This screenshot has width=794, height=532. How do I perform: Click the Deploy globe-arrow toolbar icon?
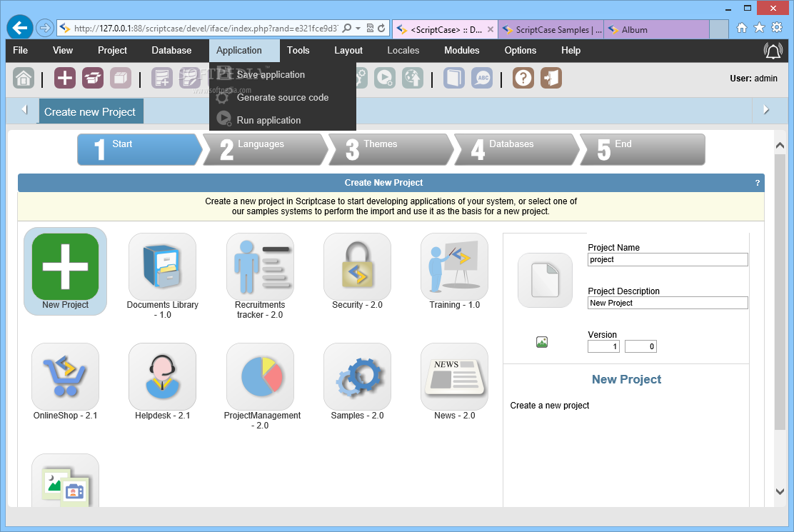point(413,78)
